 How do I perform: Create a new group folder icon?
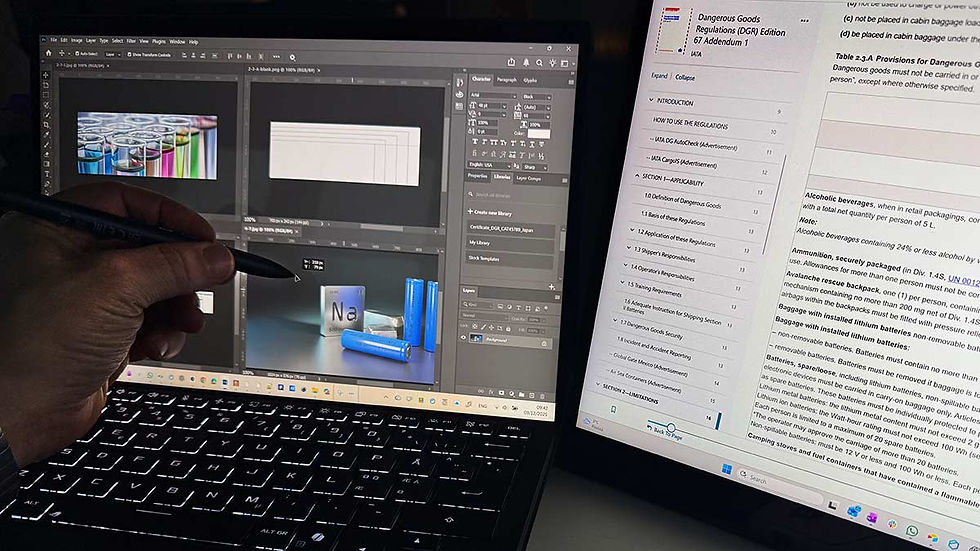[x=521, y=394]
